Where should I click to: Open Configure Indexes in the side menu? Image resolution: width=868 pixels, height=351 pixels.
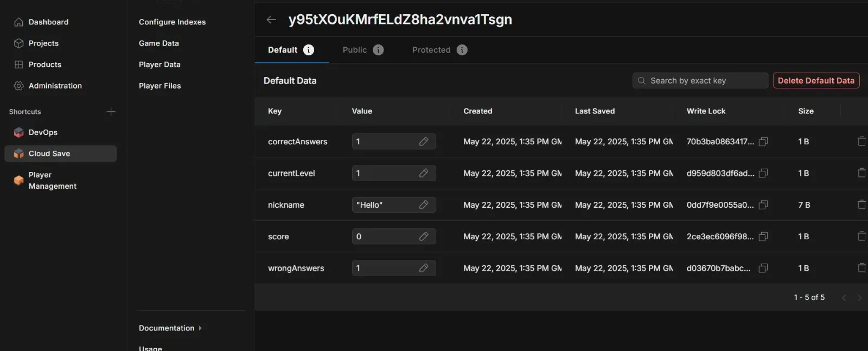click(173, 22)
